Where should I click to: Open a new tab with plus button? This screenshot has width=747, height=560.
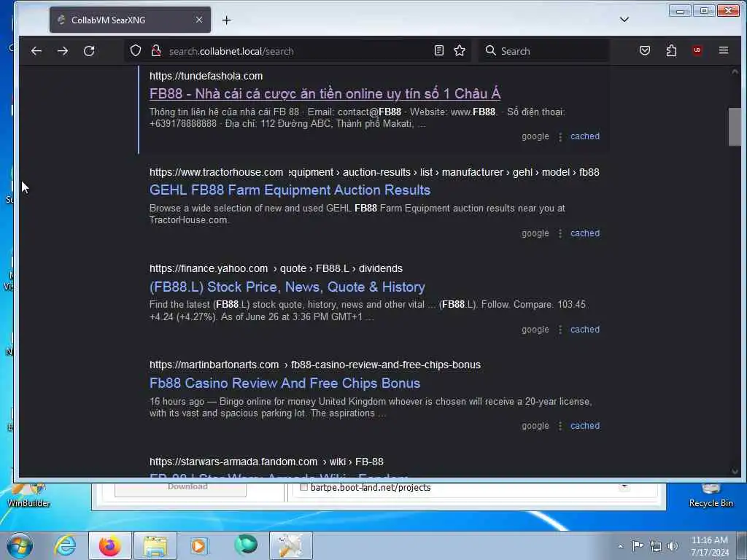(226, 20)
